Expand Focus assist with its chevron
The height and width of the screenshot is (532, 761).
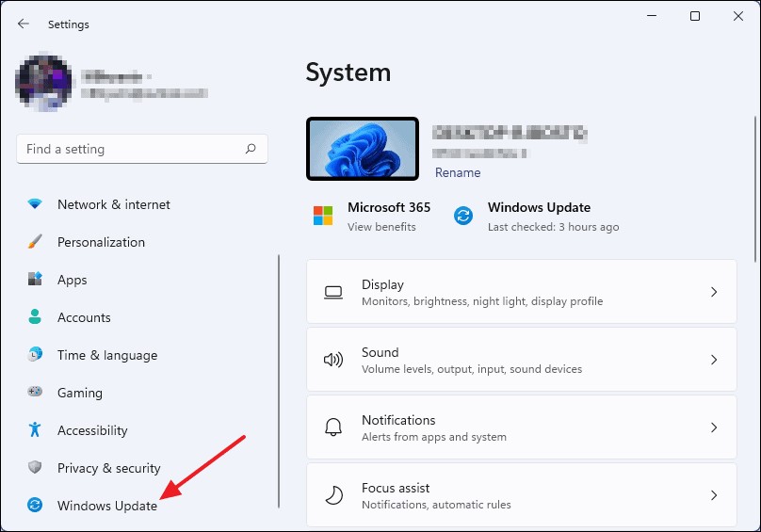click(x=714, y=495)
